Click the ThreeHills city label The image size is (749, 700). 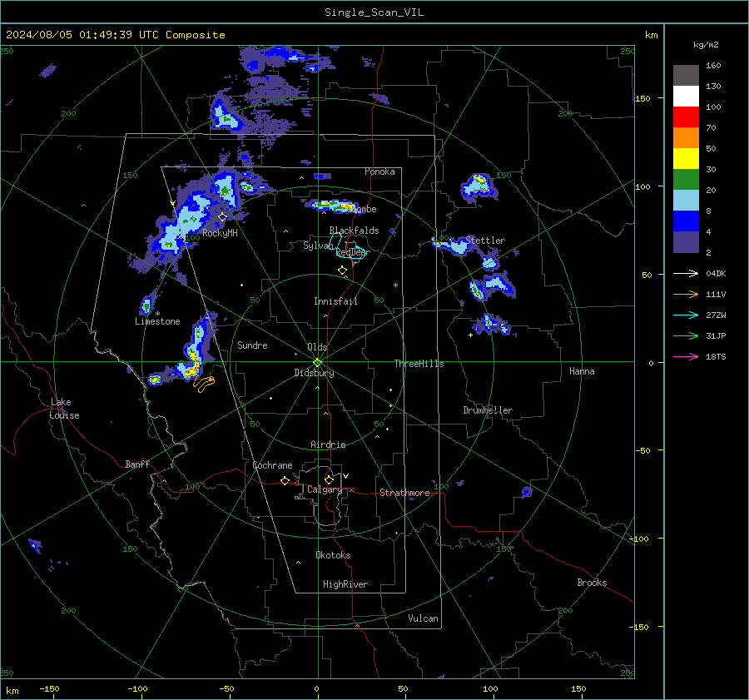coord(419,364)
